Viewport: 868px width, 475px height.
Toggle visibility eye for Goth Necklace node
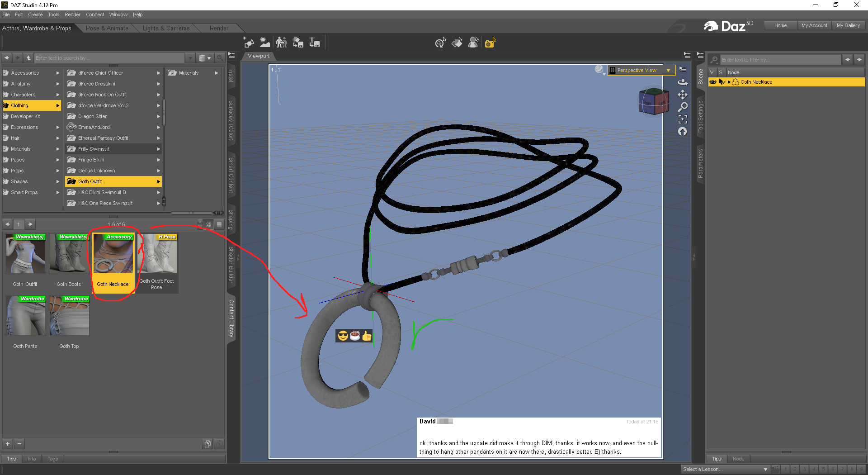pyautogui.click(x=713, y=82)
